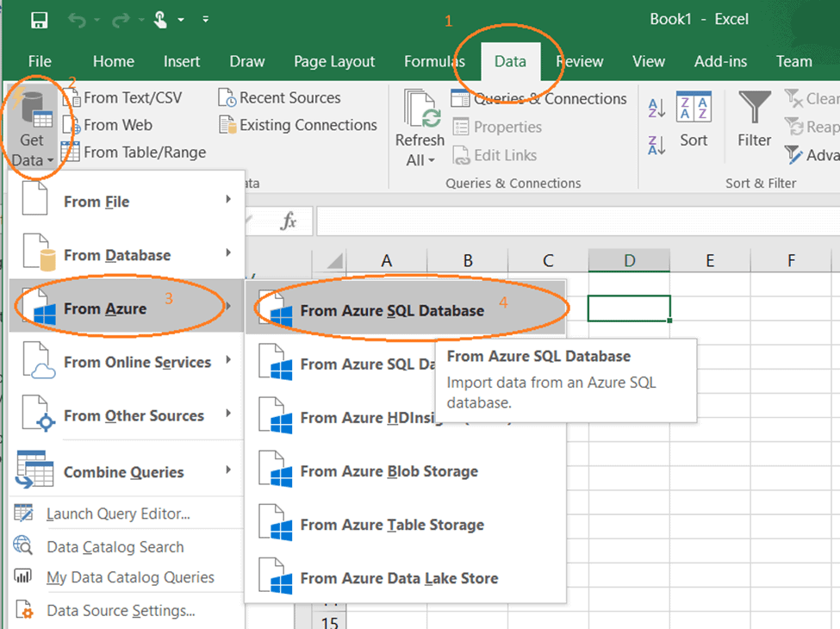Click From Azure SQL Database
The height and width of the screenshot is (629, 840).
(x=406, y=309)
